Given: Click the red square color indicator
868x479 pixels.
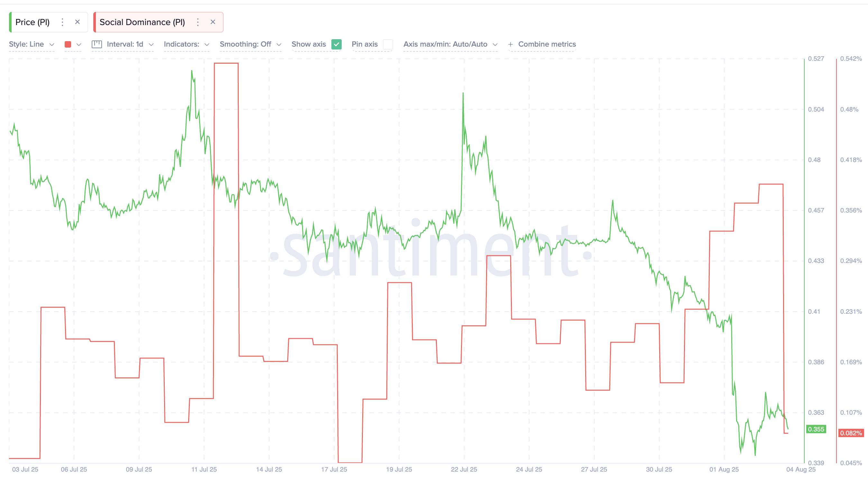Looking at the screenshot, I should coord(69,44).
